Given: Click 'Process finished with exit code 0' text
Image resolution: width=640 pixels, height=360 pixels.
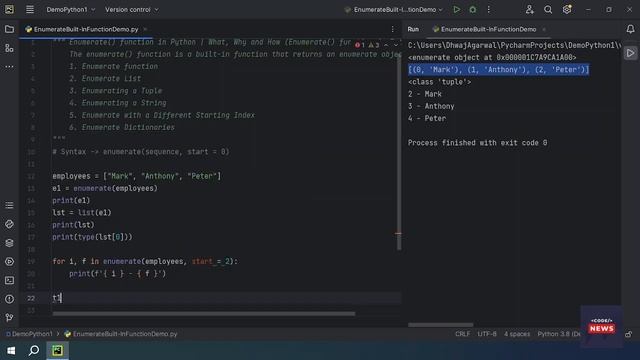Looking at the screenshot, I should pyautogui.click(x=478, y=143).
